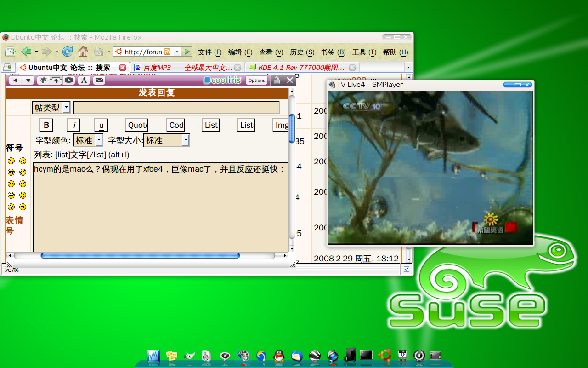Toggle the checkbox in Firefox status bar corner
588x368 pixels.
tap(406, 269)
